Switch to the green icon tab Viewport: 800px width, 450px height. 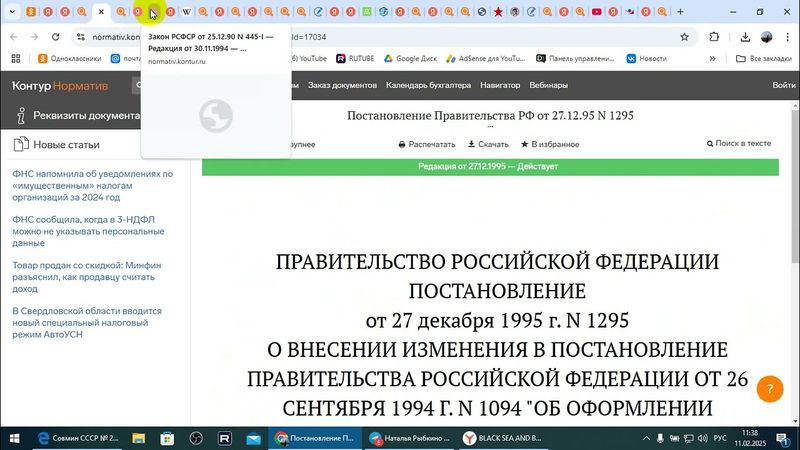[x=367, y=11]
